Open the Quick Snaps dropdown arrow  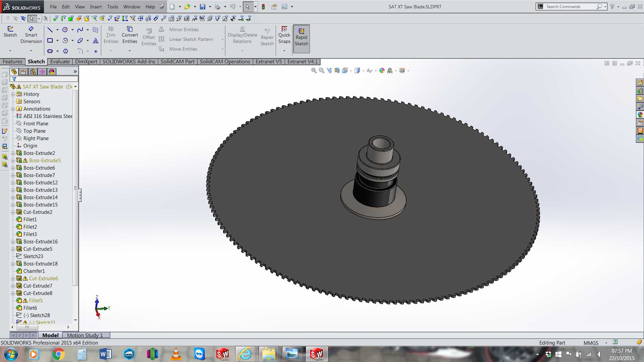pos(284,51)
